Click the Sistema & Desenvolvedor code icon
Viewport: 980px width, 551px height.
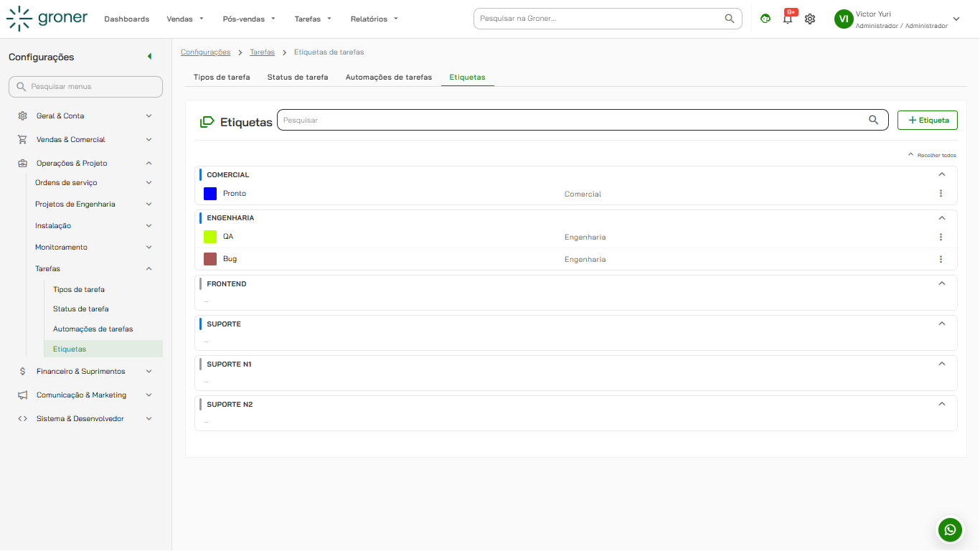pyautogui.click(x=22, y=418)
